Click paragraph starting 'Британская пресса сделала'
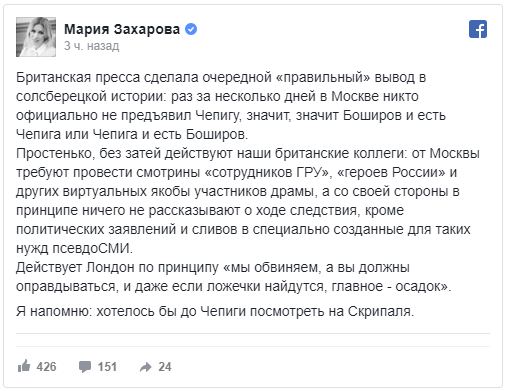Viewport: 505px width, 391px height. (x=231, y=106)
